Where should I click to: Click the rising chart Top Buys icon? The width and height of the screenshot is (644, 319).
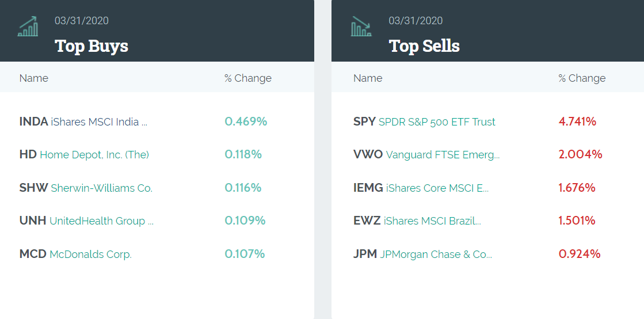click(x=28, y=26)
